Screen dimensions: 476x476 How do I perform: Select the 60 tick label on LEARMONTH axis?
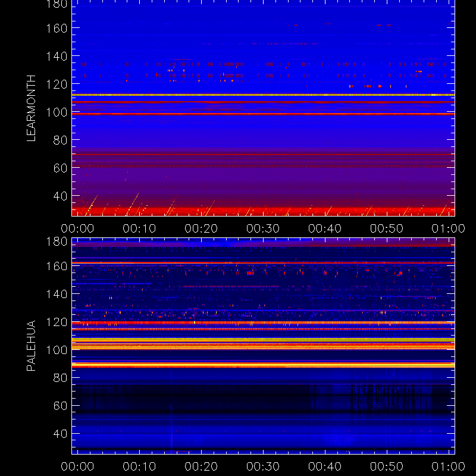[60, 168]
